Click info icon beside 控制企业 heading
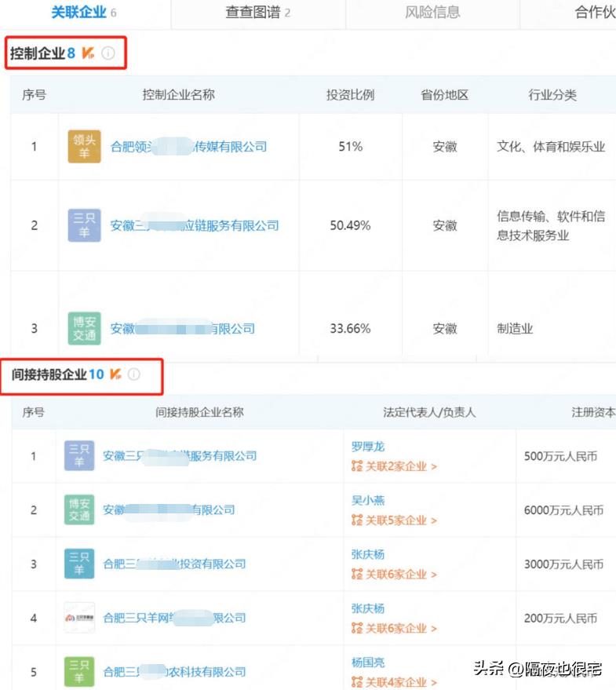 [108, 53]
